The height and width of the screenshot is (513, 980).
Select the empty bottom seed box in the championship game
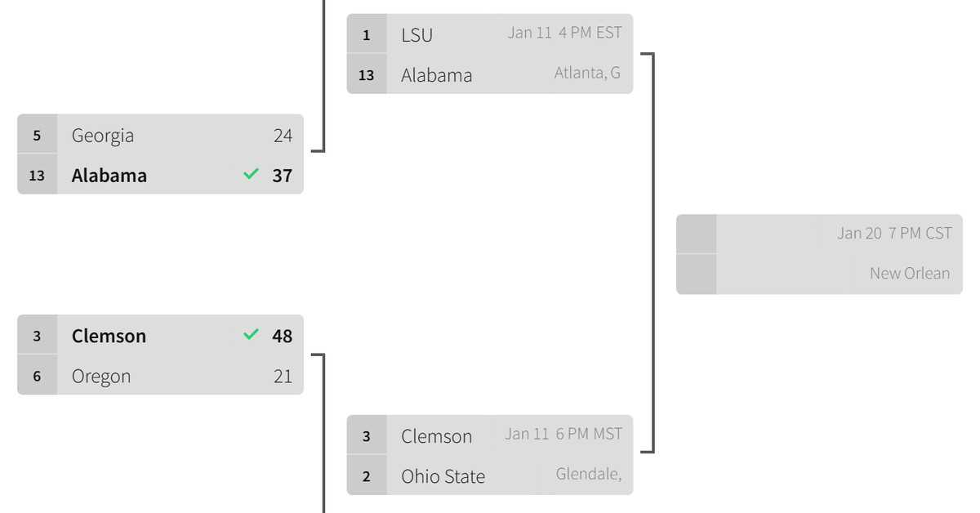697,274
